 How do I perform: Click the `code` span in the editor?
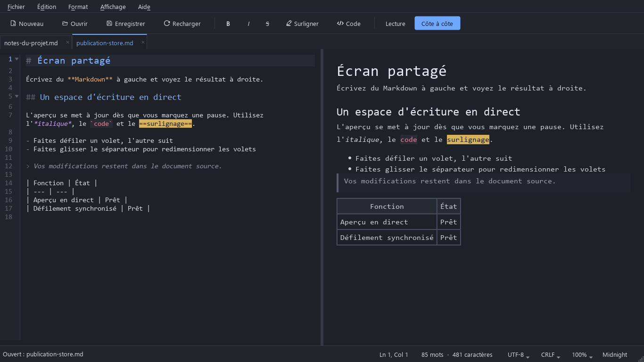coord(101,124)
